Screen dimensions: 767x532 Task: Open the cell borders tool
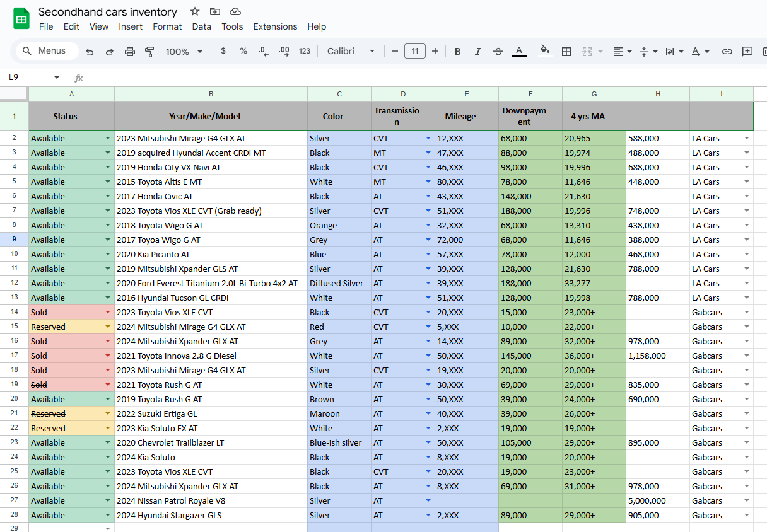pos(566,52)
